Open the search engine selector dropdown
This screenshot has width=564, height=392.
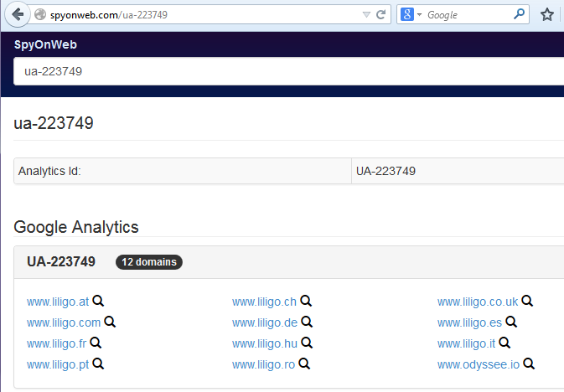419,15
